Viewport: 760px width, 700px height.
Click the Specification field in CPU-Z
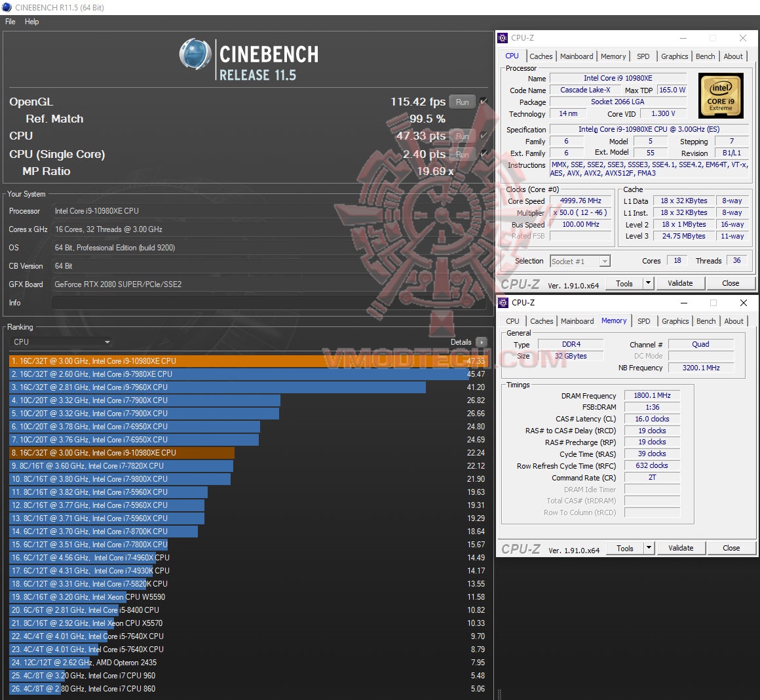point(649,129)
